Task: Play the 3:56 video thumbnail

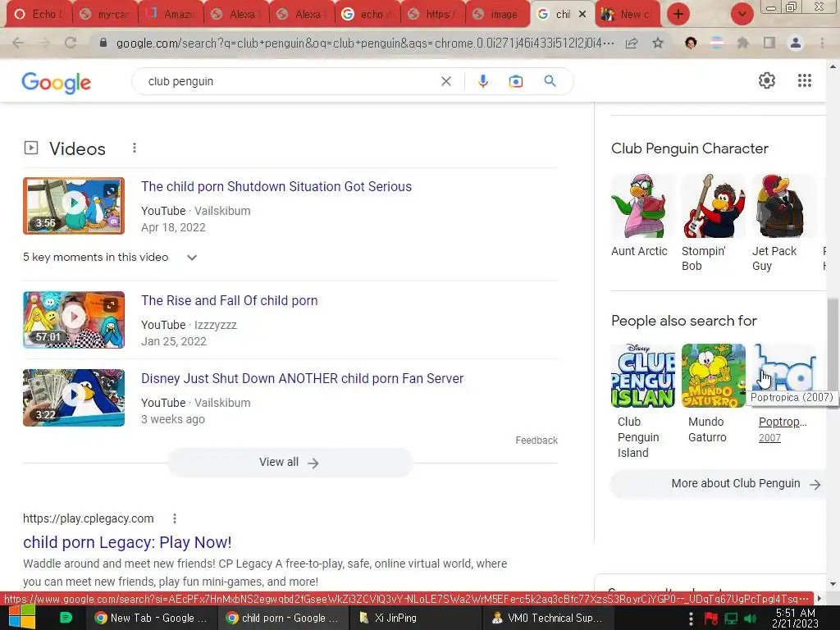Action: point(74,206)
